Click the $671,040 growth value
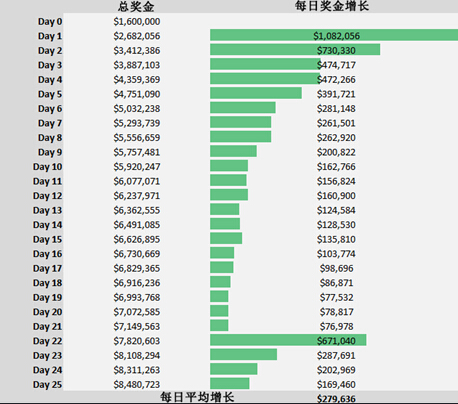 [x=336, y=341]
